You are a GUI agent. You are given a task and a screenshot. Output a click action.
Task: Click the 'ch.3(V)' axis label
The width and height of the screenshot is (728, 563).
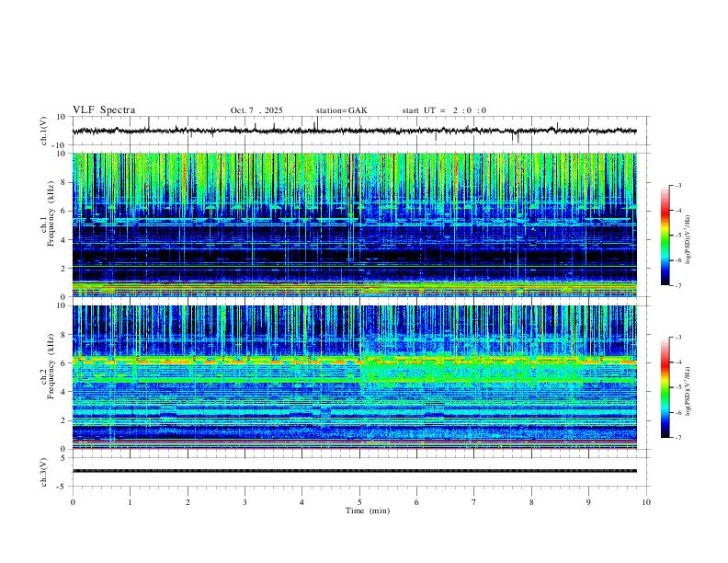(44, 472)
